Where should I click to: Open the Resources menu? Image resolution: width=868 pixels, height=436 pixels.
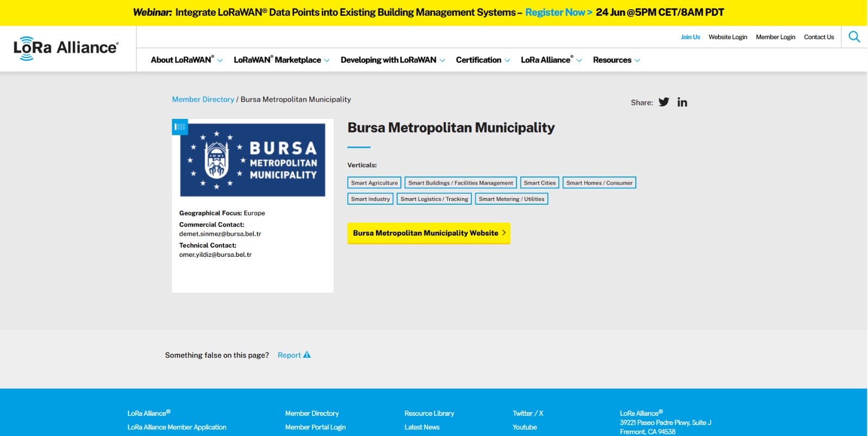point(616,60)
